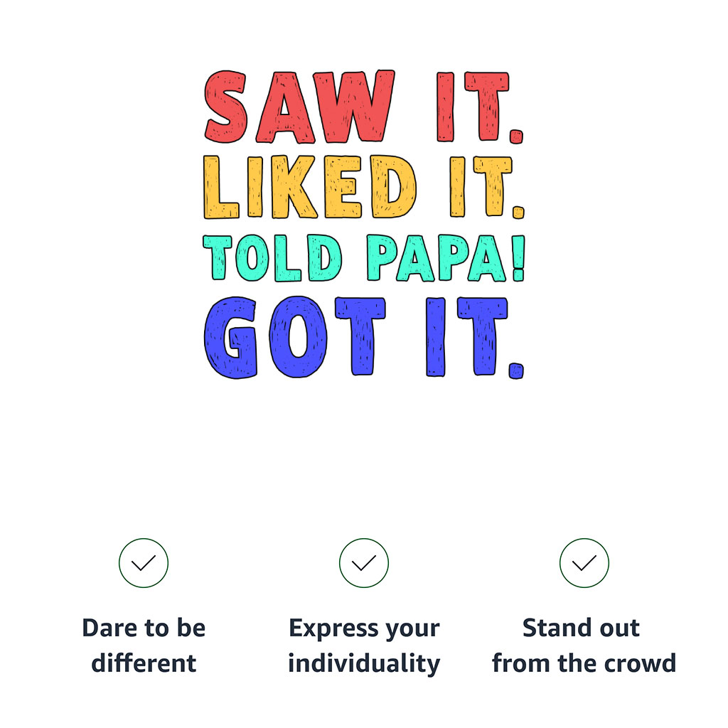Click the "Express your" text
This screenshot has height=728, width=728.
364,628
